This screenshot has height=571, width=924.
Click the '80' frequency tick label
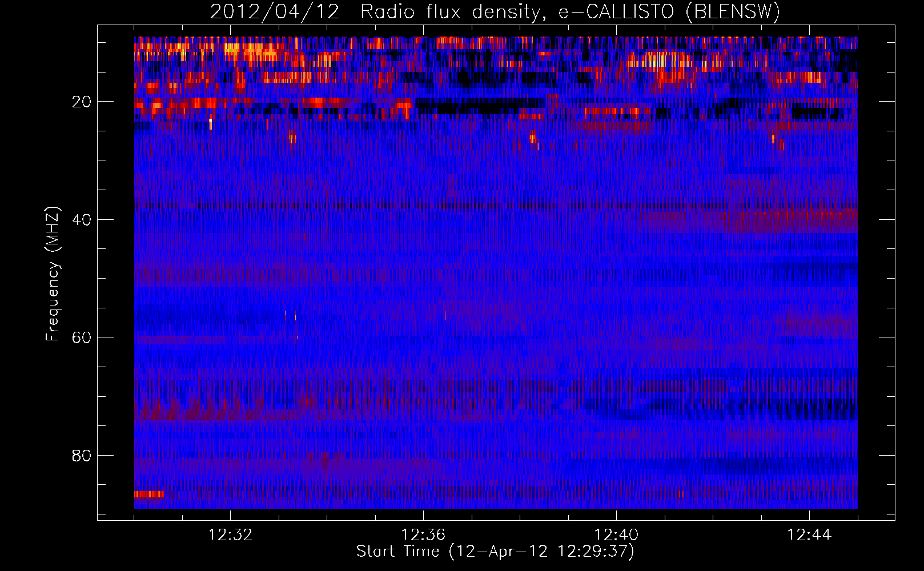82,456
